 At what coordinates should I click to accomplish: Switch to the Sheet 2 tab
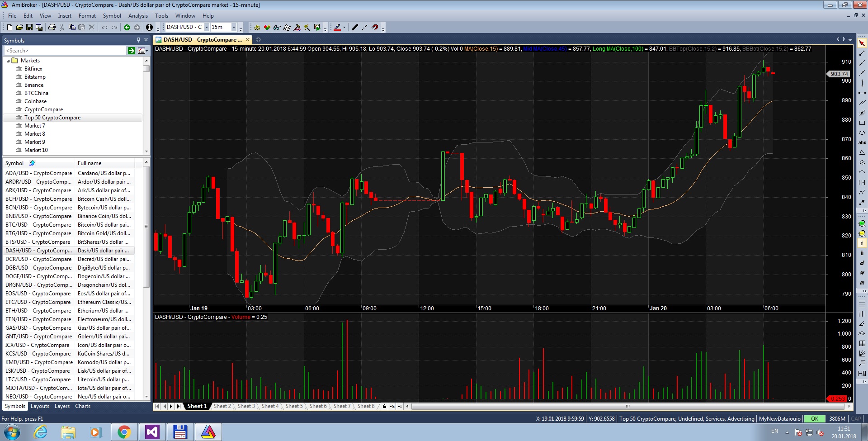click(222, 406)
